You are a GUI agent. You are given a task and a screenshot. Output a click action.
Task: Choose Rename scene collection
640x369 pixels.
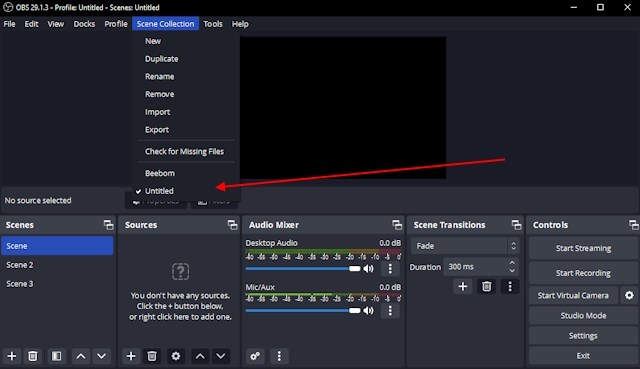click(x=186, y=76)
